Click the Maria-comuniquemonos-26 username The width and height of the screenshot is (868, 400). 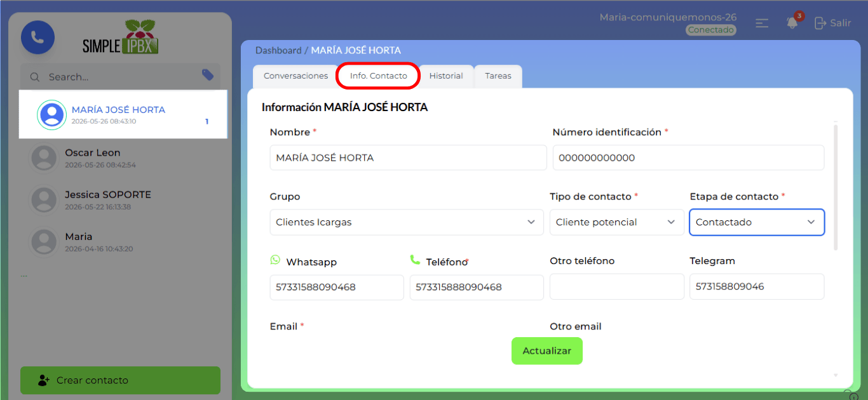point(668,17)
